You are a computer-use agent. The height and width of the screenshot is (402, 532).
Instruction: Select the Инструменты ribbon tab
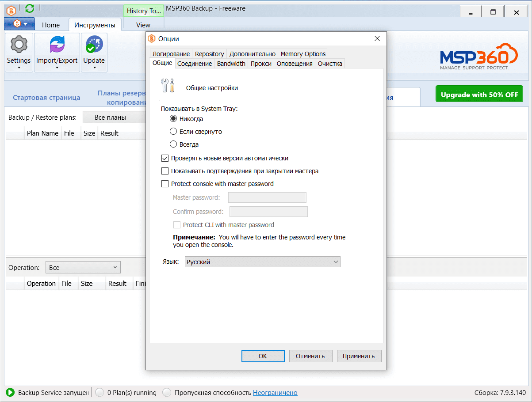click(95, 25)
